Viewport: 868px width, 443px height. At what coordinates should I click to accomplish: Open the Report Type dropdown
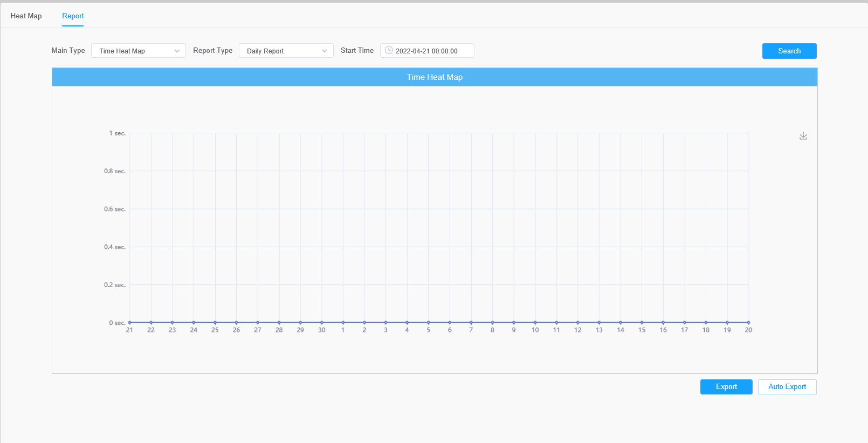point(286,51)
